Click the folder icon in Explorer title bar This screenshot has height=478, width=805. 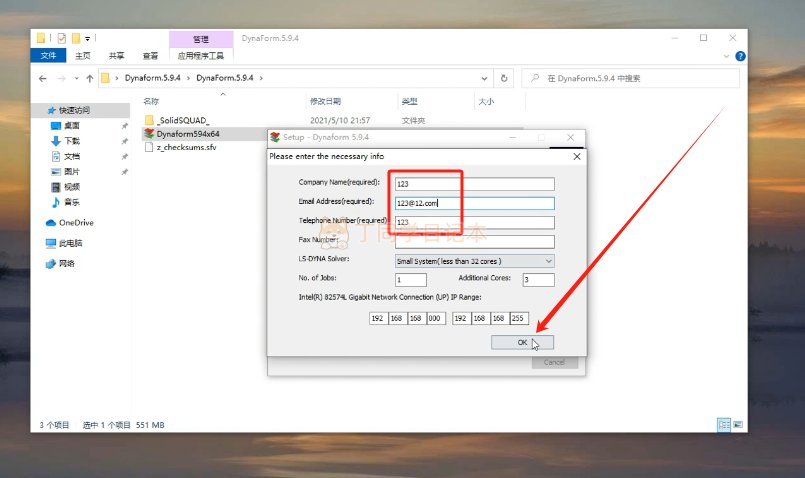point(41,38)
